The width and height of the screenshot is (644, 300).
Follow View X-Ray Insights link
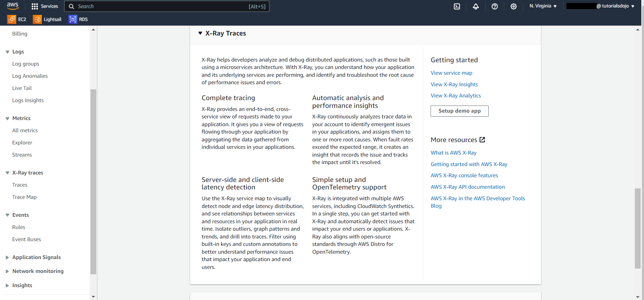coord(454,85)
